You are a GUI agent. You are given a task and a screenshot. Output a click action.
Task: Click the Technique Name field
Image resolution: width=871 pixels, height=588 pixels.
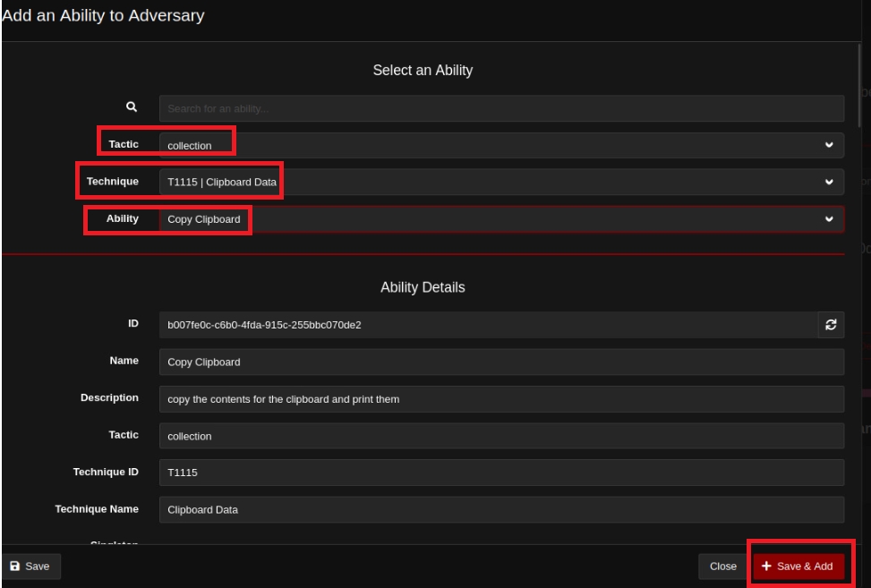pyautogui.click(x=501, y=510)
